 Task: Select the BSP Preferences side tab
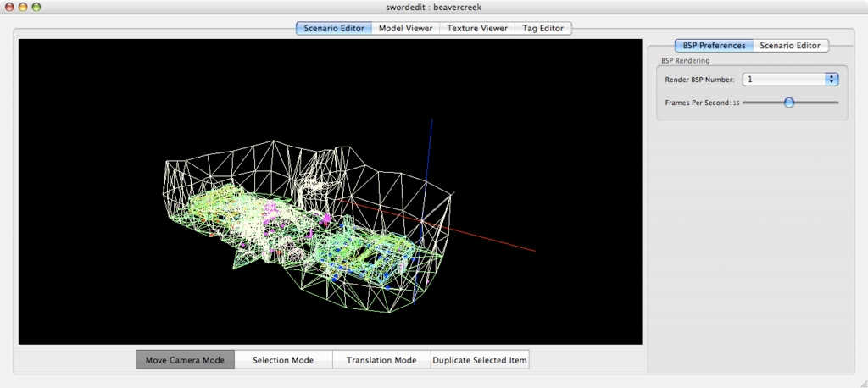tap(714, 46)
